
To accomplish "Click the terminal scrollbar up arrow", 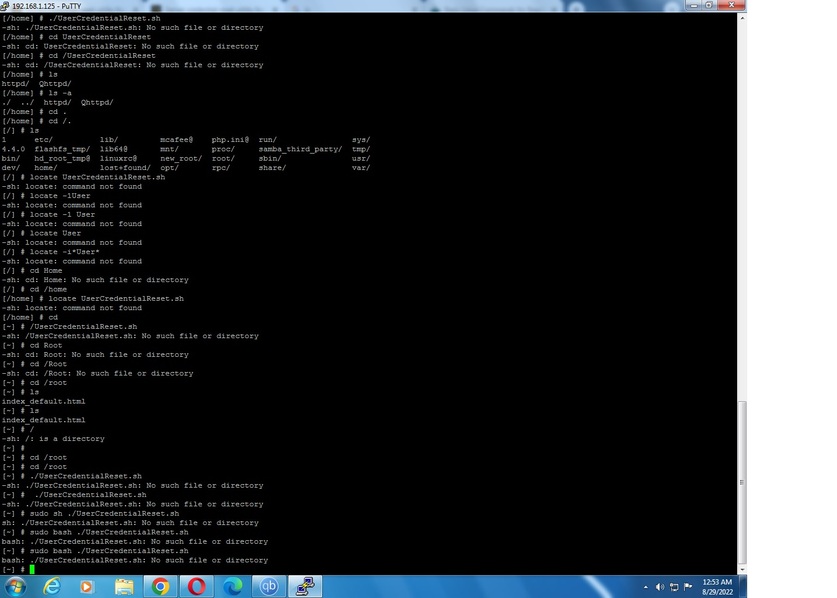I will [742, 18].
